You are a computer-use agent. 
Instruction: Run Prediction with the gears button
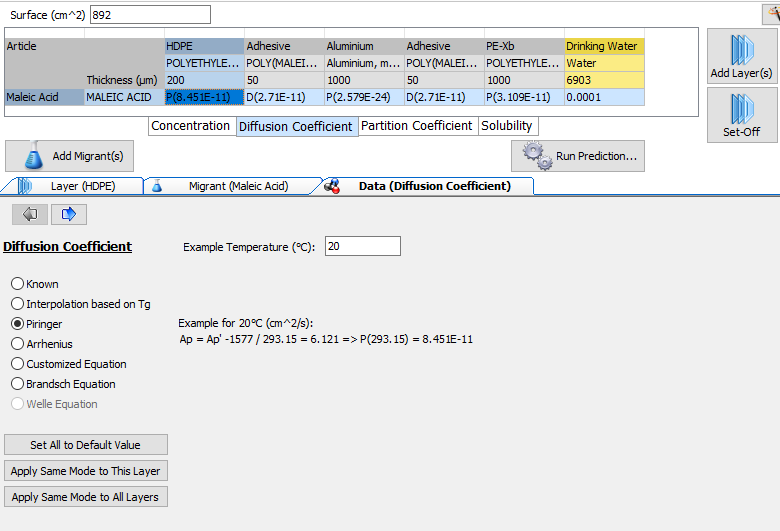click(x=578, y=156)
